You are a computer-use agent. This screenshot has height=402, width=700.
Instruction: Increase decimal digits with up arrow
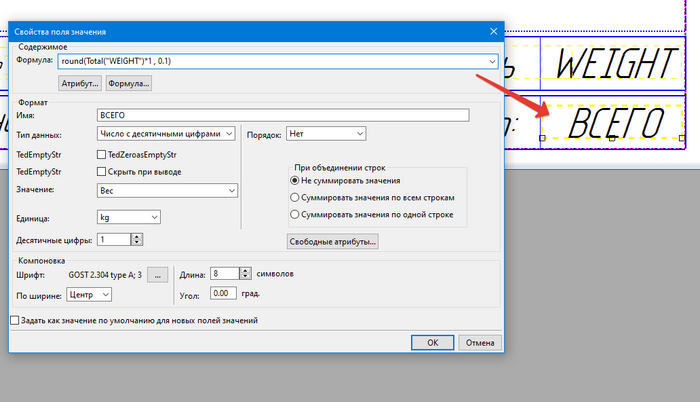coord(137,236)
